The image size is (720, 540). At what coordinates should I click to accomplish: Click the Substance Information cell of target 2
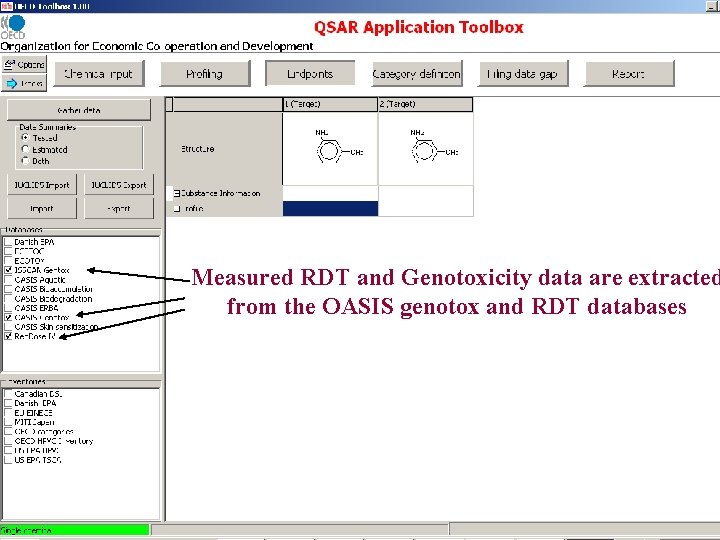(426, 193)
